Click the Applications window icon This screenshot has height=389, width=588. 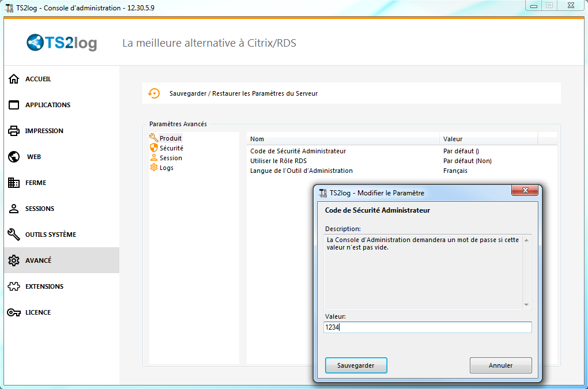14,105
